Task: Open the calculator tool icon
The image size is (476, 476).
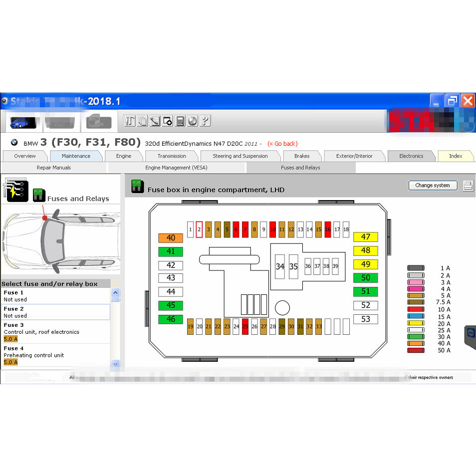Action: point(180,121)
